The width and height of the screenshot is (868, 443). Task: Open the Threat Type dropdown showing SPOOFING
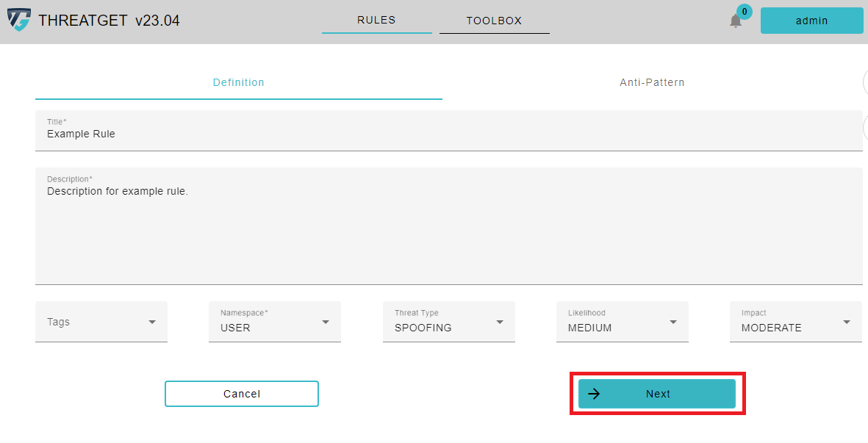click(x=448, y=321)
